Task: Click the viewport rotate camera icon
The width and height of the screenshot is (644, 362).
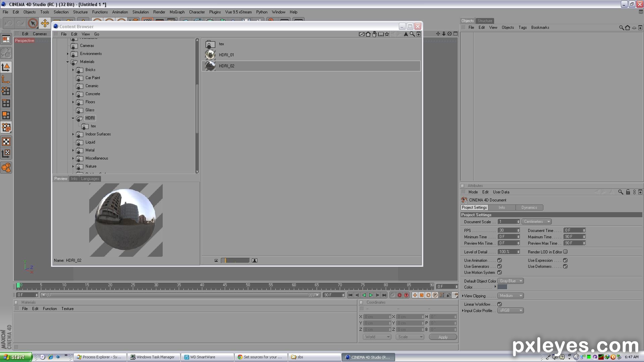Action: pyautogui.click(x=449, y=34)
